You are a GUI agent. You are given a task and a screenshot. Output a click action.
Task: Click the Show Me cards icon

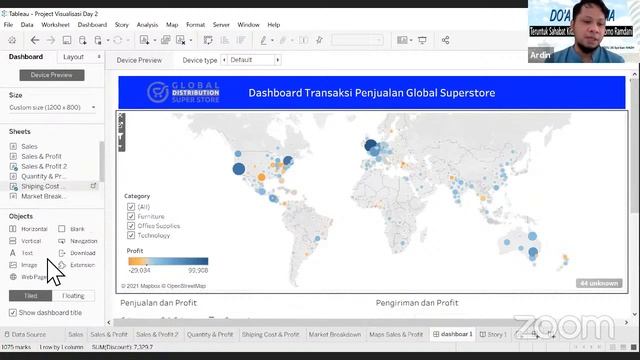pos(402,40)
